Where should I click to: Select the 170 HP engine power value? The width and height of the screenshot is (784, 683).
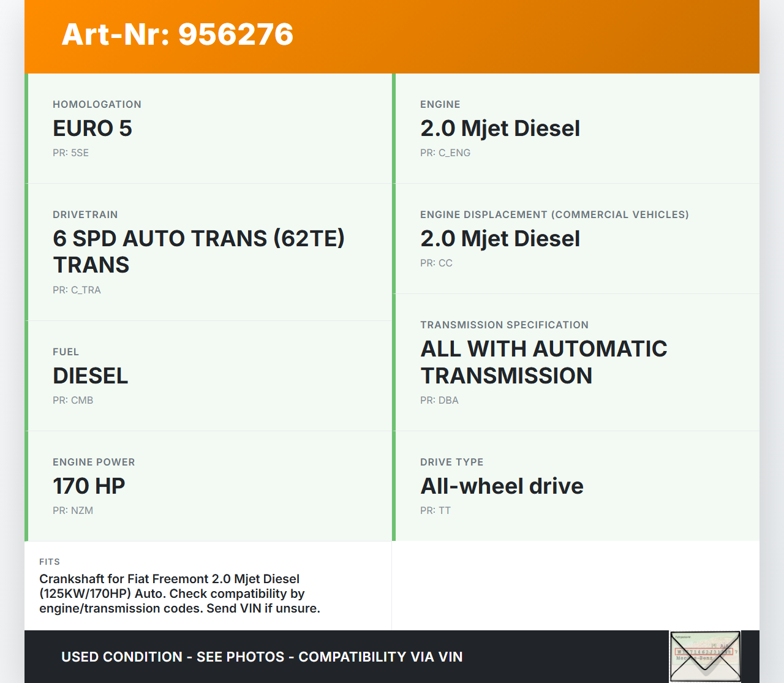point(89,486)
